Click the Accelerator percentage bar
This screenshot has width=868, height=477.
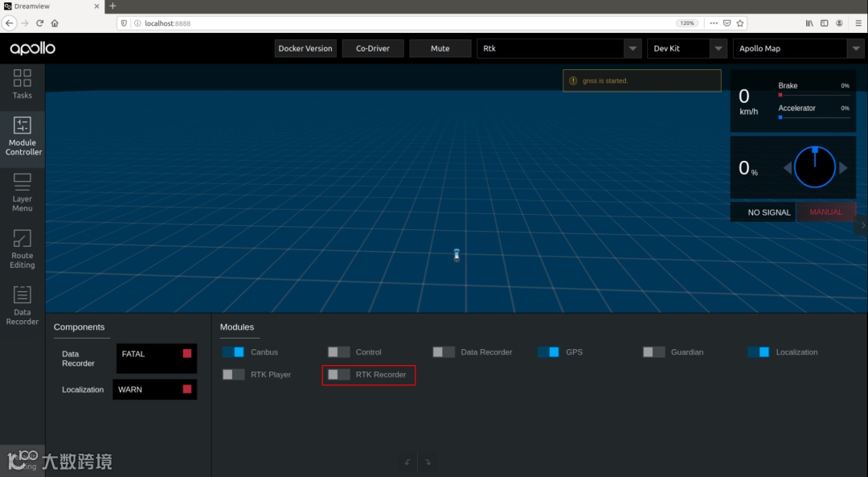point(813,117)
